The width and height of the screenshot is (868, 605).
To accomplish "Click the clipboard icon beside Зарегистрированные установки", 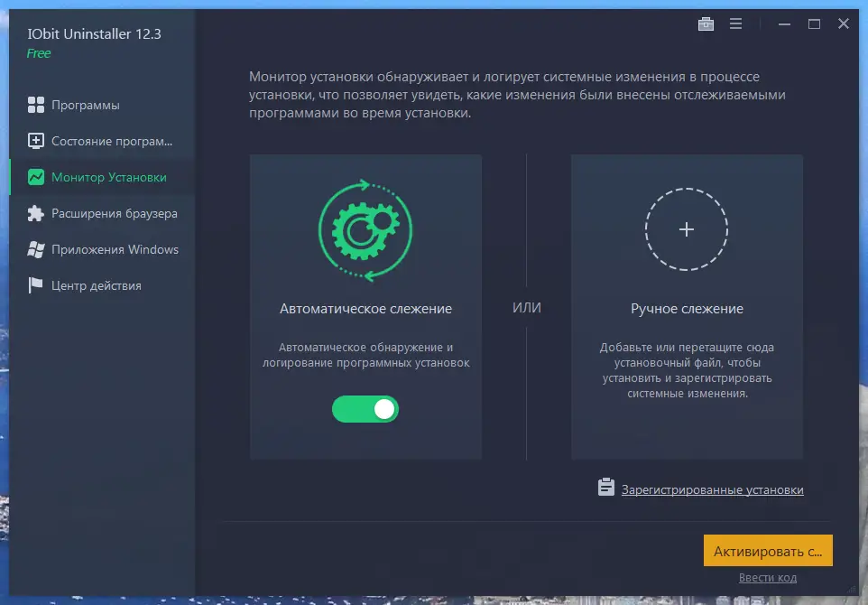I will pyautogui.click(x=605, y=487).
